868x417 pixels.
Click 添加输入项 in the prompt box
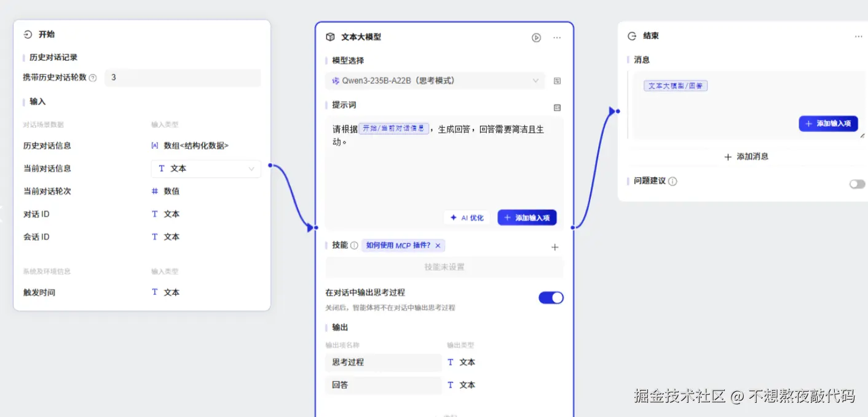pyautogui.click(x=527, y=217)
